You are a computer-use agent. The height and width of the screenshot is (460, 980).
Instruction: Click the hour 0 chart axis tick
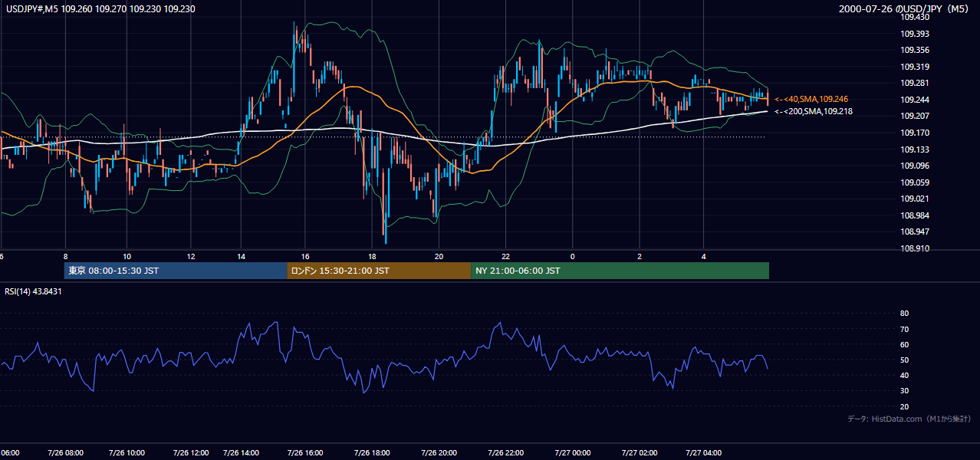click(x=572, y=256)
